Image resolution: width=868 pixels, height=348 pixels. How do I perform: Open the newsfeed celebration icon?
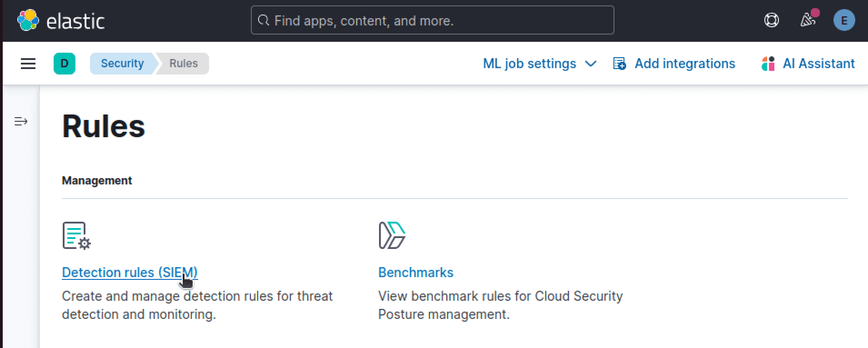click(808, 20)
